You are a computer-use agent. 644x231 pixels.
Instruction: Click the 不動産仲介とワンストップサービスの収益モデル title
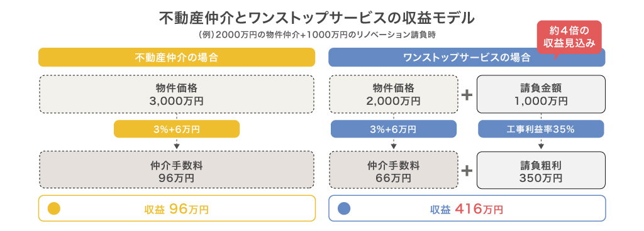317,18
